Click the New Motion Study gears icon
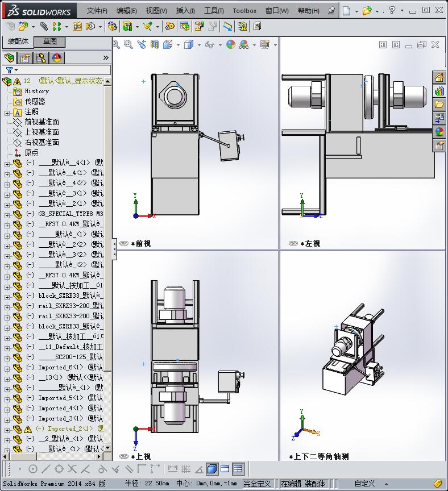Image resolution: width=448 pixels, height=491 pixels. coord(170,26)
